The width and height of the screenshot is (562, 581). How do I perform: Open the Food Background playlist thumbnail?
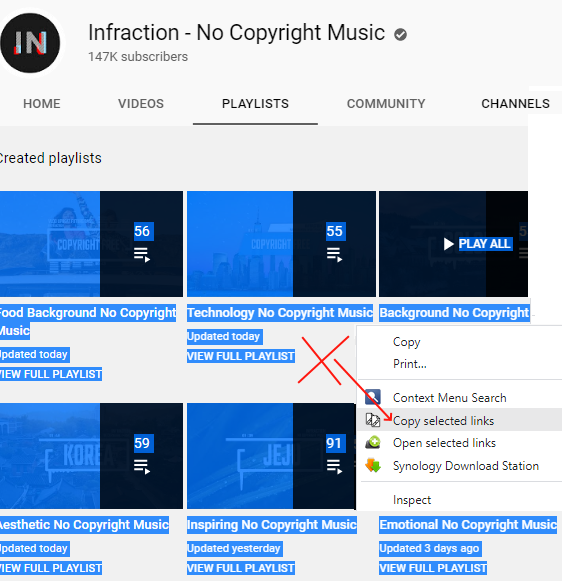[91, 244]
